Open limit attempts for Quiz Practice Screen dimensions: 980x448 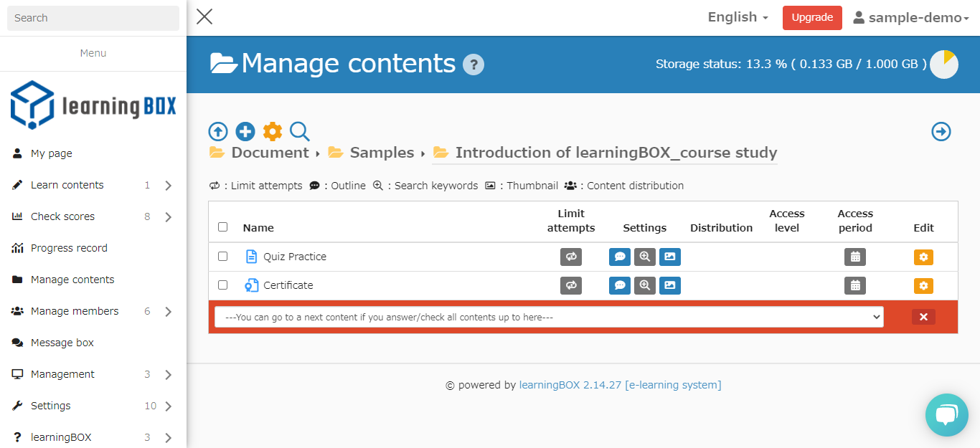pyautogui.click(x=570, y=257)
